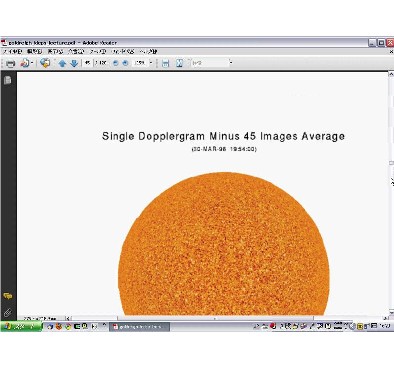Click the page number input field

(87, 63)
